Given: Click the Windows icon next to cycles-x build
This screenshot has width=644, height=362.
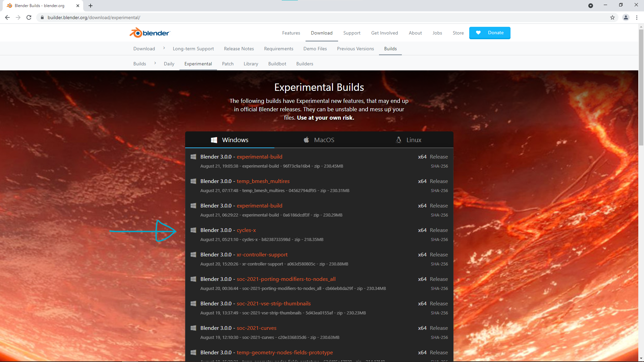Looking at the screenshot, I should [x=193, y=230].
